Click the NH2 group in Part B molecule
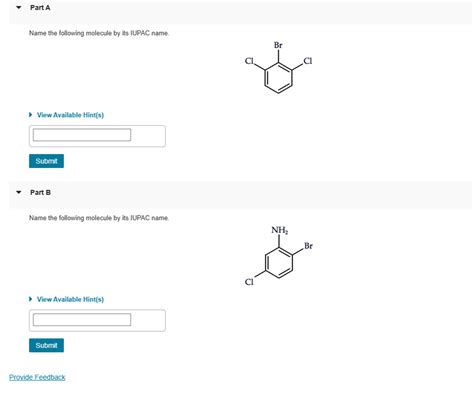Image resolution: width=474 pixels, height=395 pixels. click(279, 230)
